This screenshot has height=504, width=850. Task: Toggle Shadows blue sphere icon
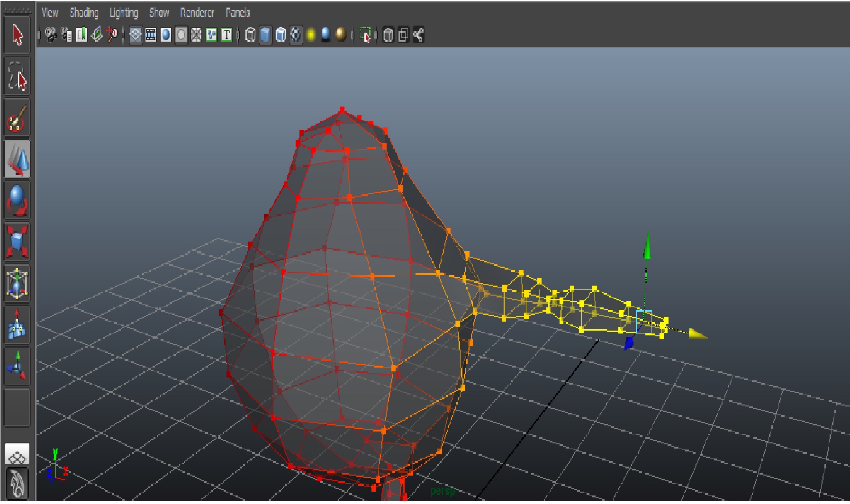pos(326,35)
